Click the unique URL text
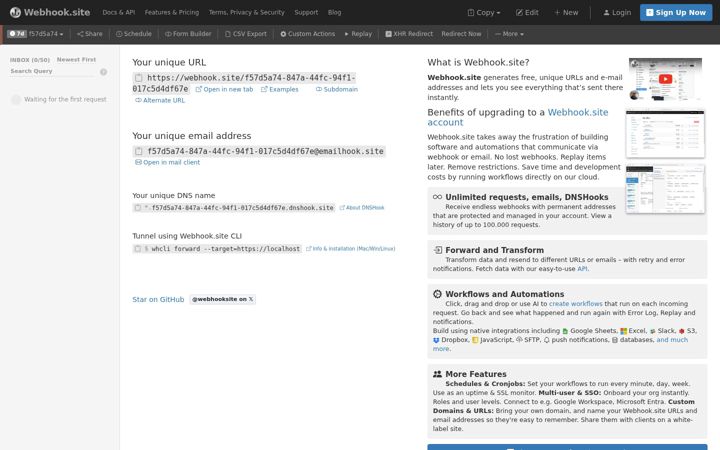The image size is (720, 450). click(244, 84)
